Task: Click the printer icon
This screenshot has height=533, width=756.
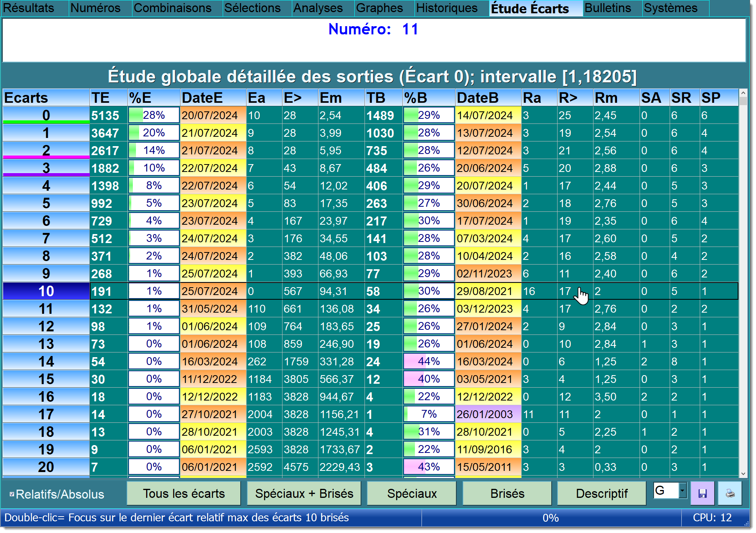Action: tap(730, 493)
